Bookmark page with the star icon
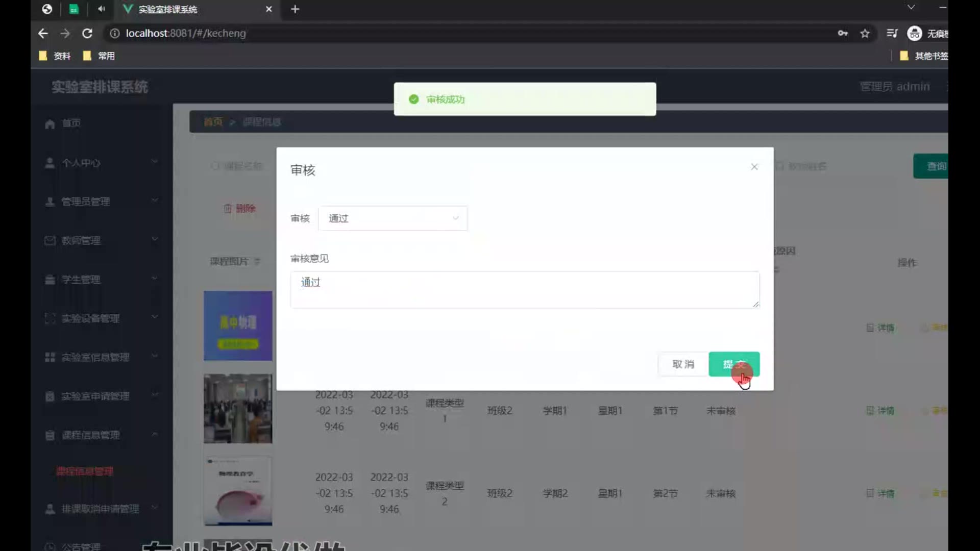The width and height of the screenshot is (980, 551). click(x=865, y=33)
